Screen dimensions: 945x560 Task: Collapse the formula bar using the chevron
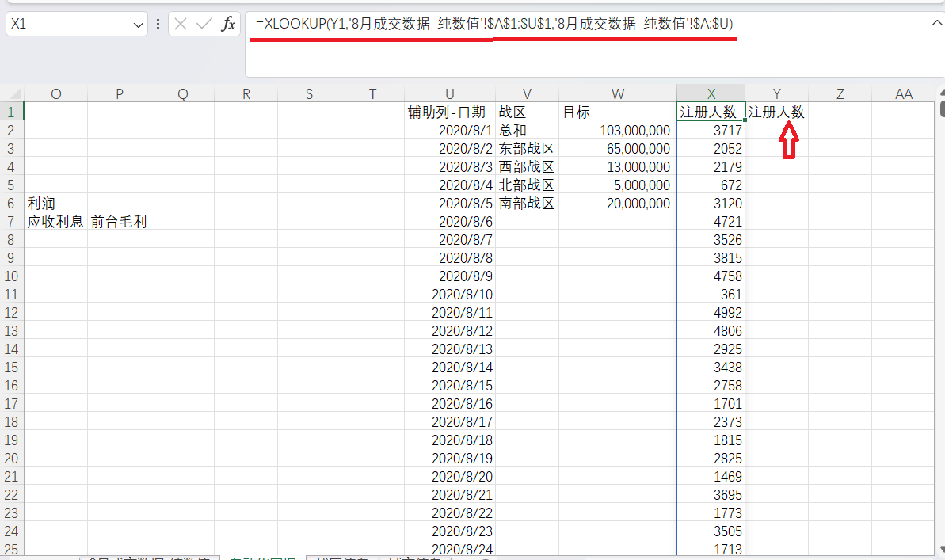coord(936,23)
